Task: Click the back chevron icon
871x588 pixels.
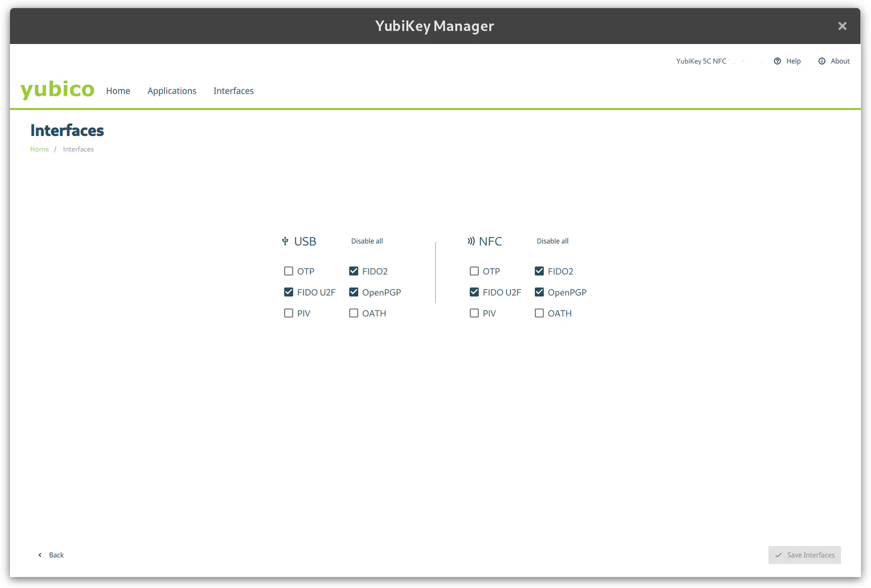Action: tap(40, 555)
